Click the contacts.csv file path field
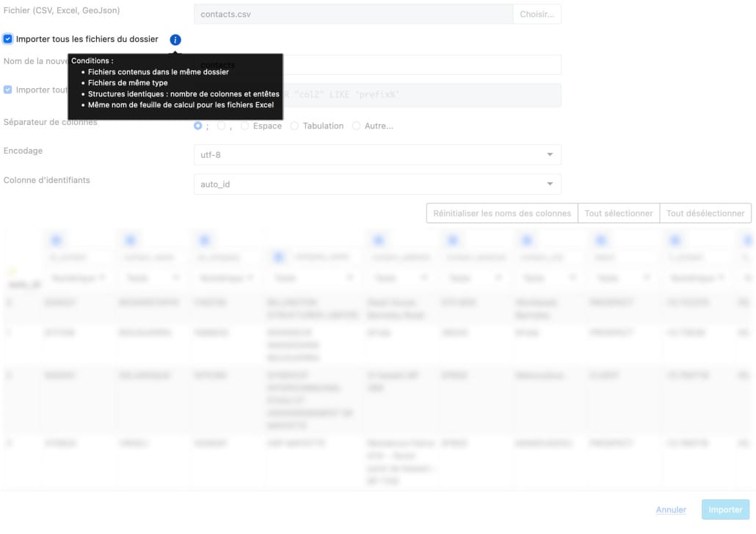Image resolution: width=756 pixels, height=534 pixels. (353, 14)
